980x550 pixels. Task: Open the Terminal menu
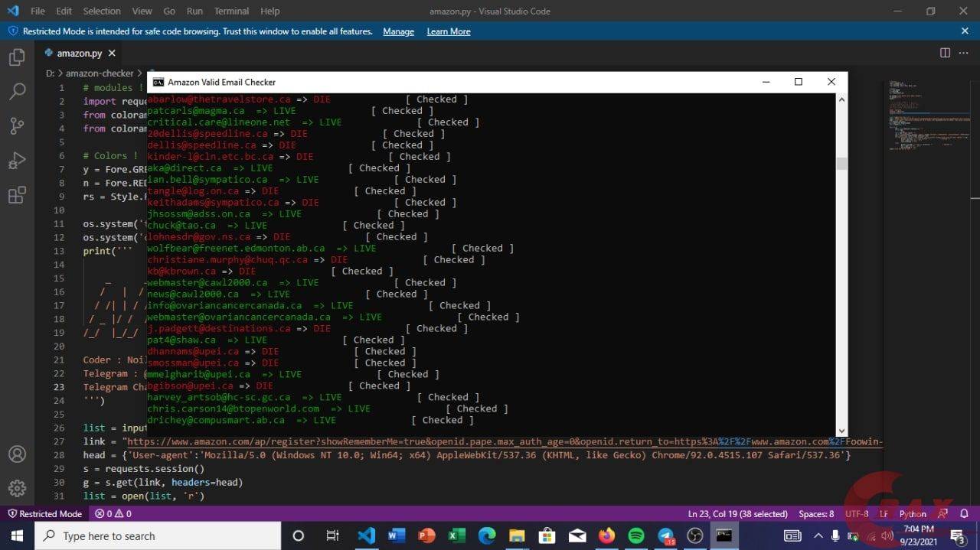[231, 11]
